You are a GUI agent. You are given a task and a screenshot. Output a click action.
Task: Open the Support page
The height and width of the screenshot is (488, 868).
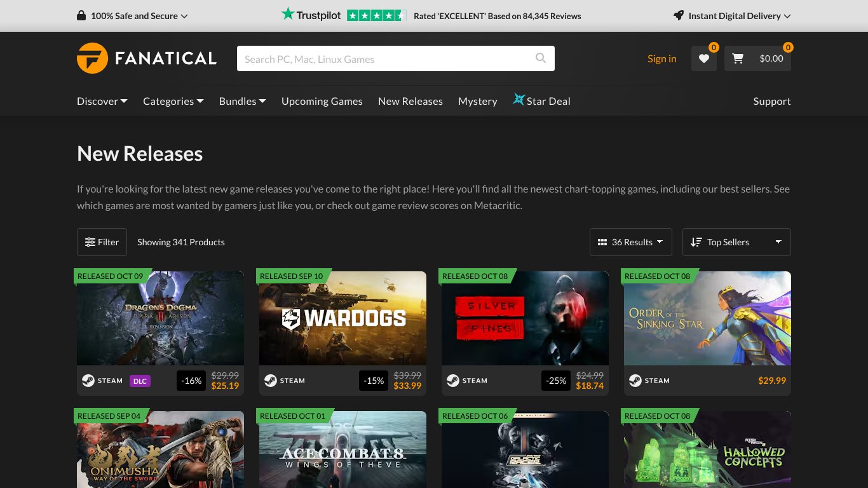pos(772,101)
